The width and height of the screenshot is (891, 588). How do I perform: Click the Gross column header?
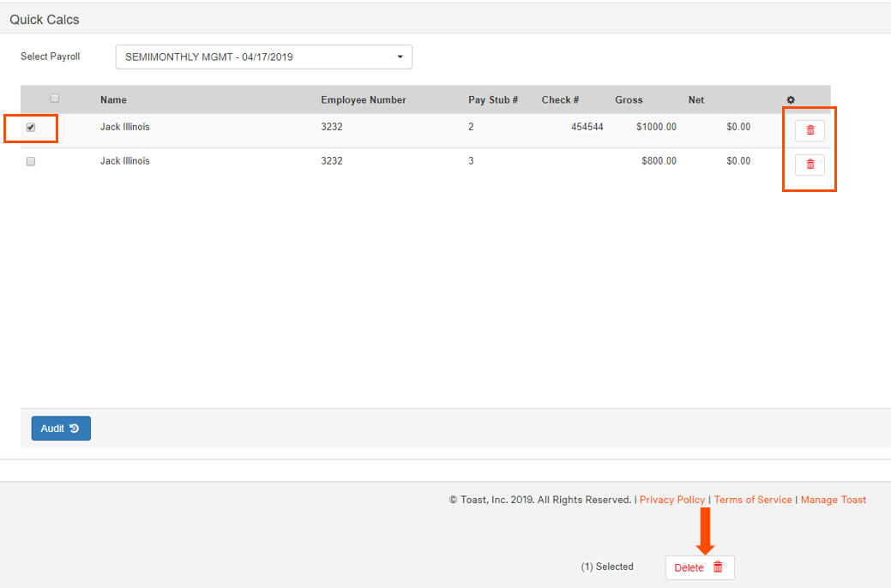click(x=628, y=99)
